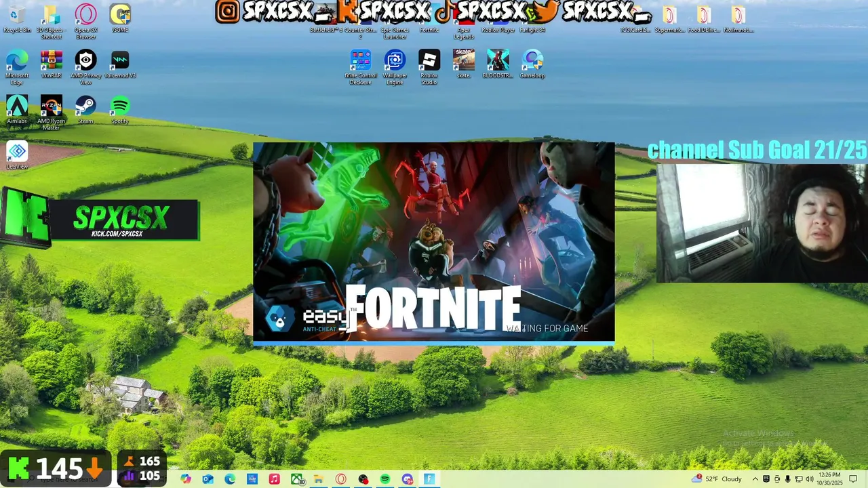Image resolution: width=868 pixels, height=488 pixels.
Task: Select the Gameloop desktop icon
Action: [x=532, y=64]
